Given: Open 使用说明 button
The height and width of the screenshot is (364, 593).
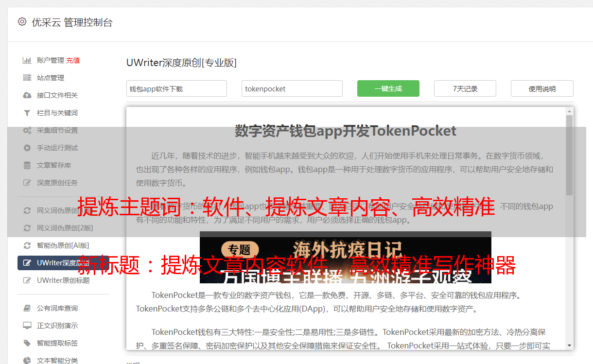Looking at the screenshot, I should point(542,88).
